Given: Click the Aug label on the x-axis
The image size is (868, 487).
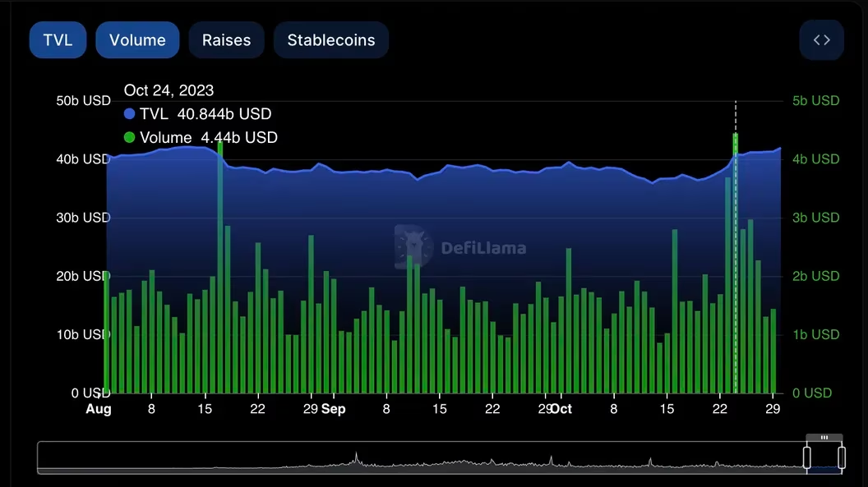Looking at the screenshot, I should pos(99,409).
